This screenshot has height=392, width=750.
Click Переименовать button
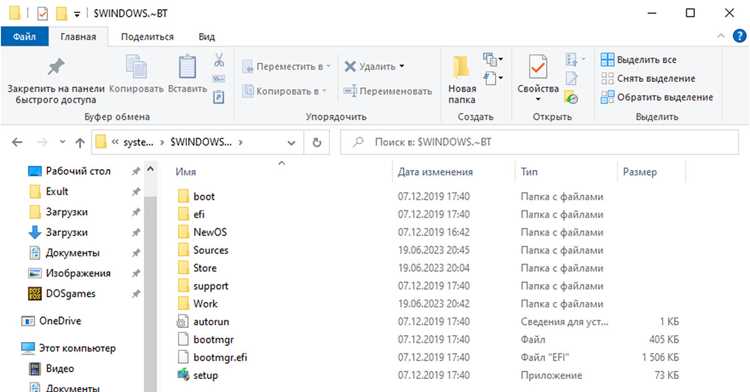point(388,91)
